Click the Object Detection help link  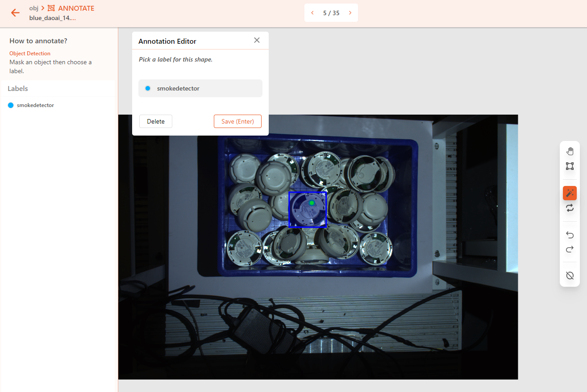pos(30,54)
